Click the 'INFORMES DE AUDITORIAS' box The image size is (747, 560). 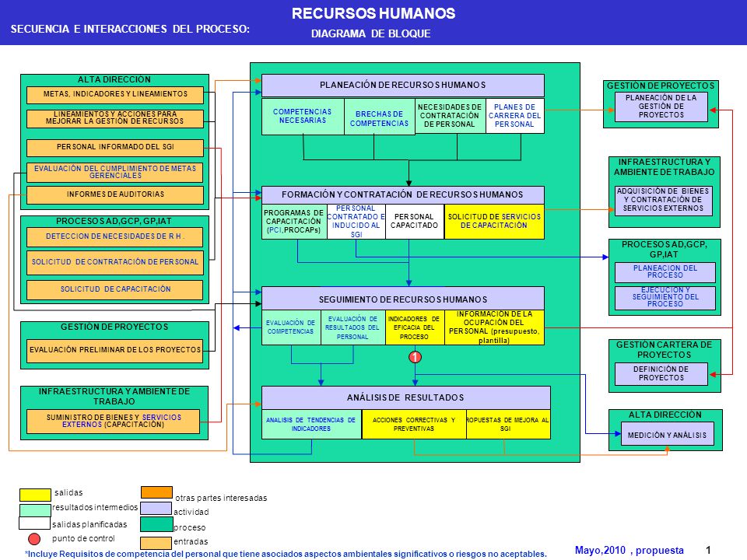[x=115, y=194]
